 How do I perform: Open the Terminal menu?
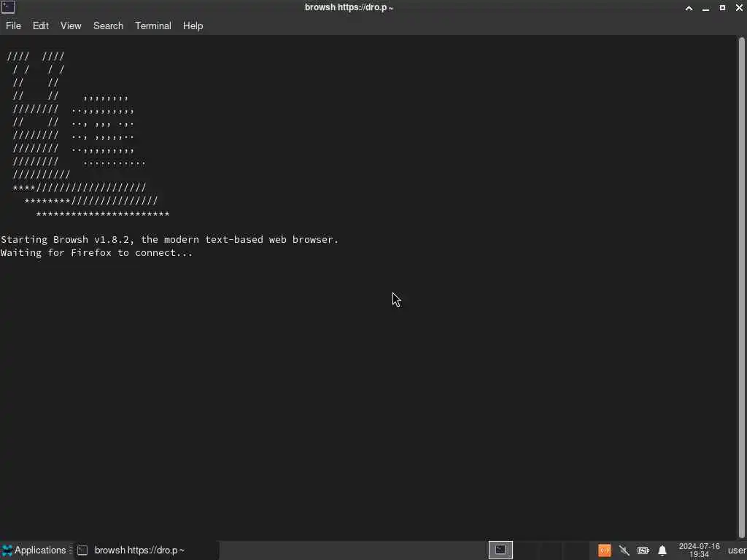(153, 26)
